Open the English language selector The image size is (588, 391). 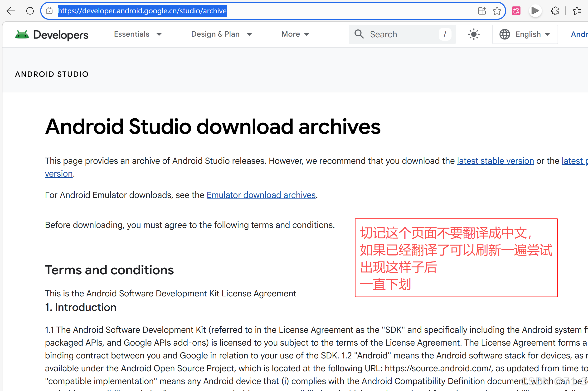coord(525,34)
